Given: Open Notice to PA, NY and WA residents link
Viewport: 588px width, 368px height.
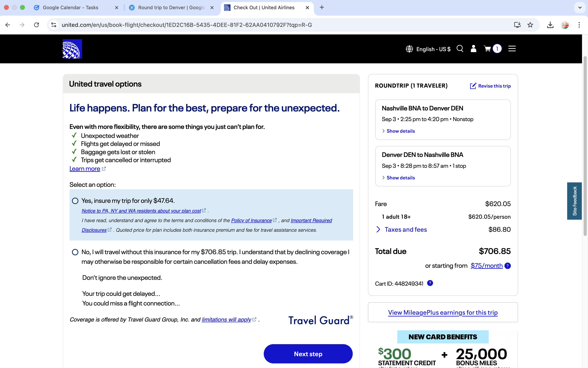Looking at the screenshot, I should [141, 211].
